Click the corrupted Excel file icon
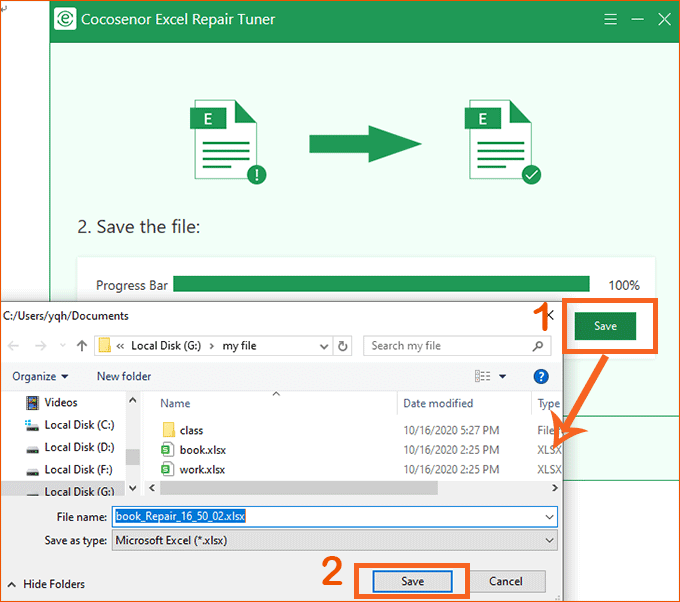 click(x=228, y=142)
